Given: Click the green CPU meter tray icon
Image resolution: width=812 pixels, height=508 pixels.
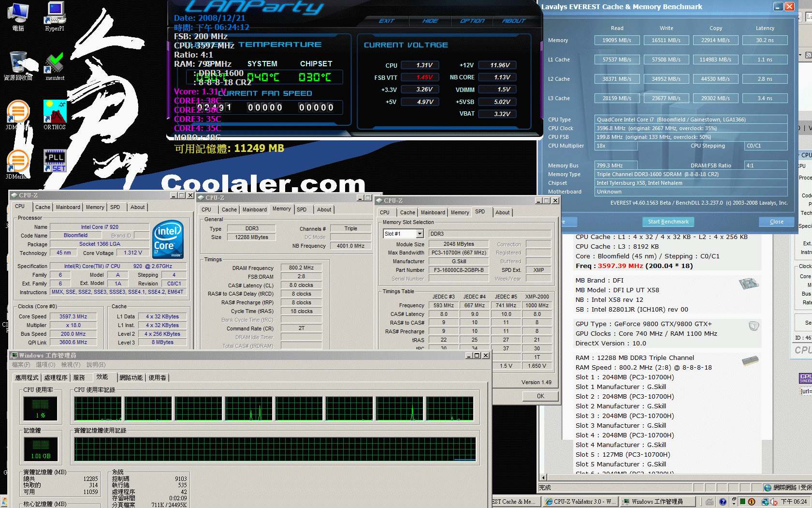Looking at the screenshot, I should 742,502.
